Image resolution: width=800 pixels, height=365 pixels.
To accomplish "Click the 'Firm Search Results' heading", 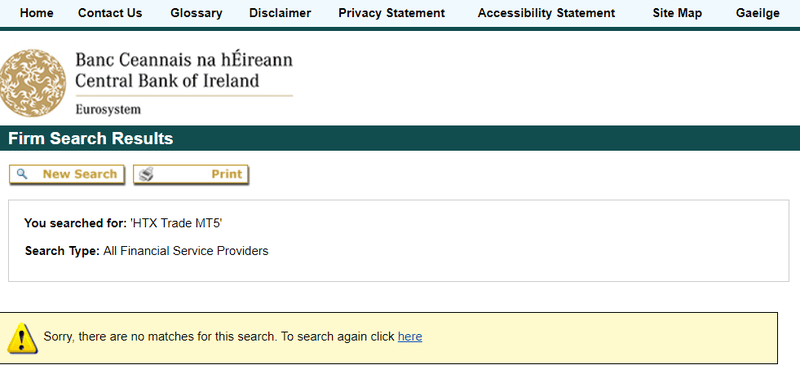I will tap(91, 138).
